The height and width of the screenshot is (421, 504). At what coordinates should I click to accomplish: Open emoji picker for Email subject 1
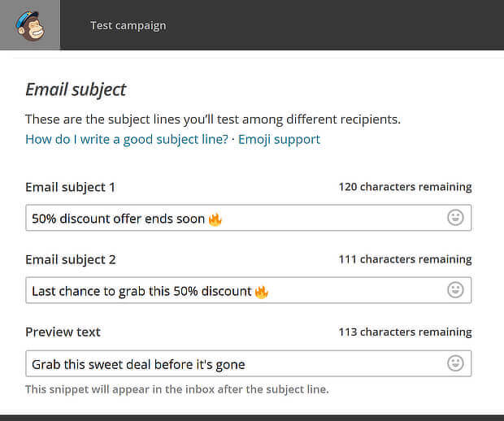pyautogui.click(x=455, y=218)
